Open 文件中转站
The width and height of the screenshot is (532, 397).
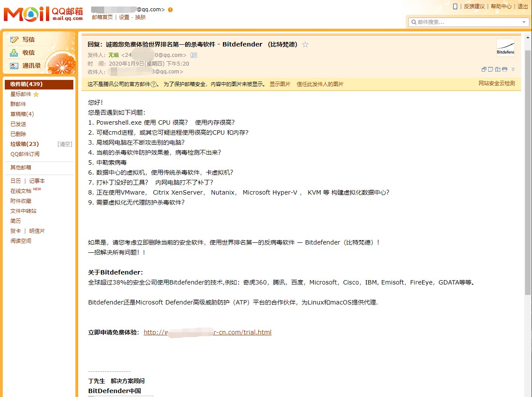(23, 211)
